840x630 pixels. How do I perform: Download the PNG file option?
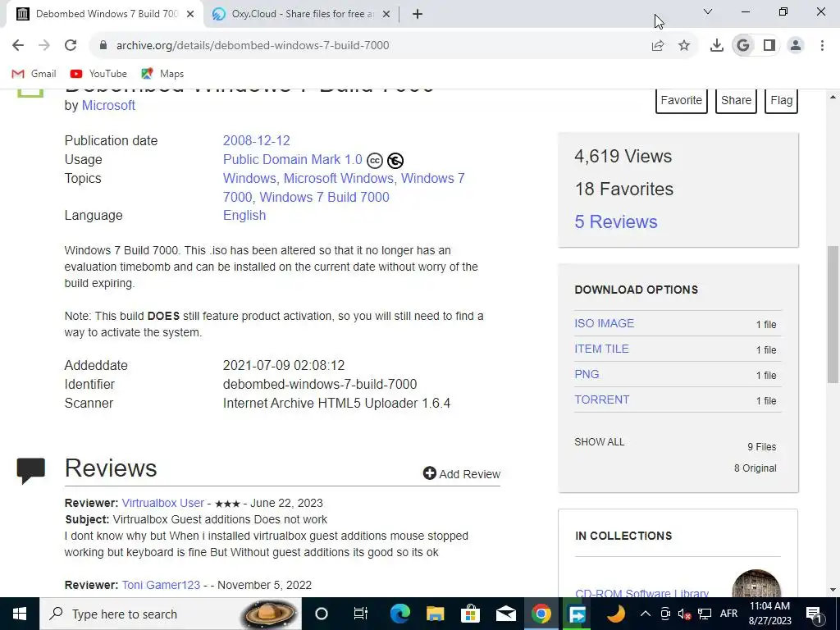click(587, 374)
